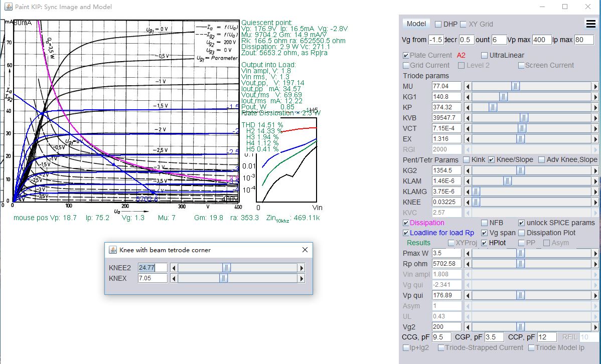Toggle the Kink checkbox
The height and width of the screenshot is (364, 601).
click(467, 159)
